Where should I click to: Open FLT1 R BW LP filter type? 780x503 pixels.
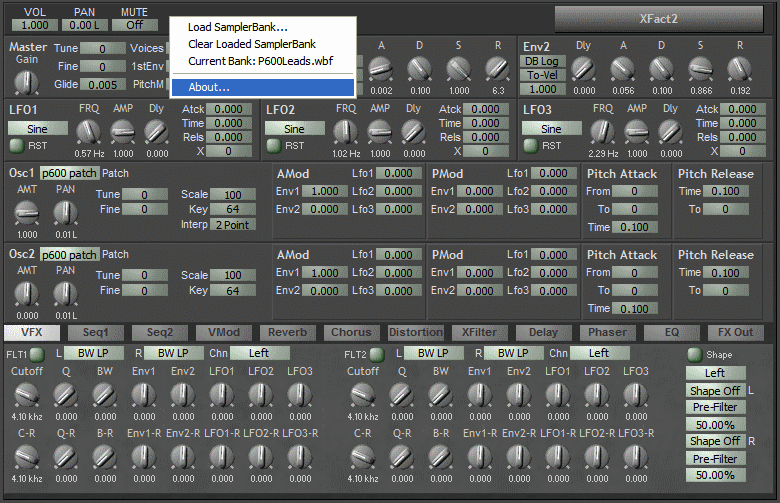pyautogui.click(x=174, y=353)
